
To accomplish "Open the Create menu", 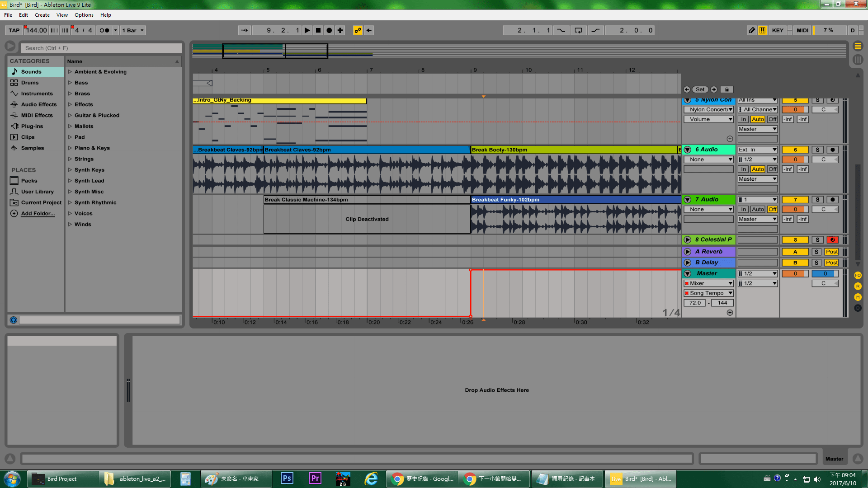I will (42, 15).
